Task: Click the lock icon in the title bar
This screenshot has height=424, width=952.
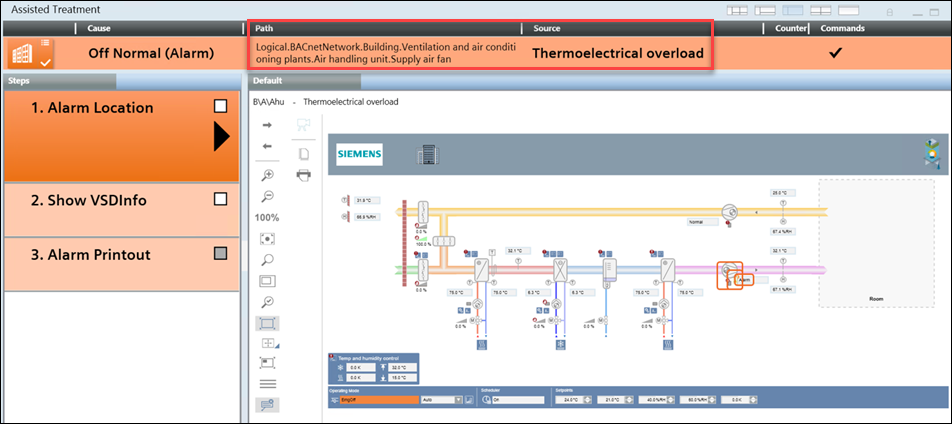Action: tap(889, 11)
